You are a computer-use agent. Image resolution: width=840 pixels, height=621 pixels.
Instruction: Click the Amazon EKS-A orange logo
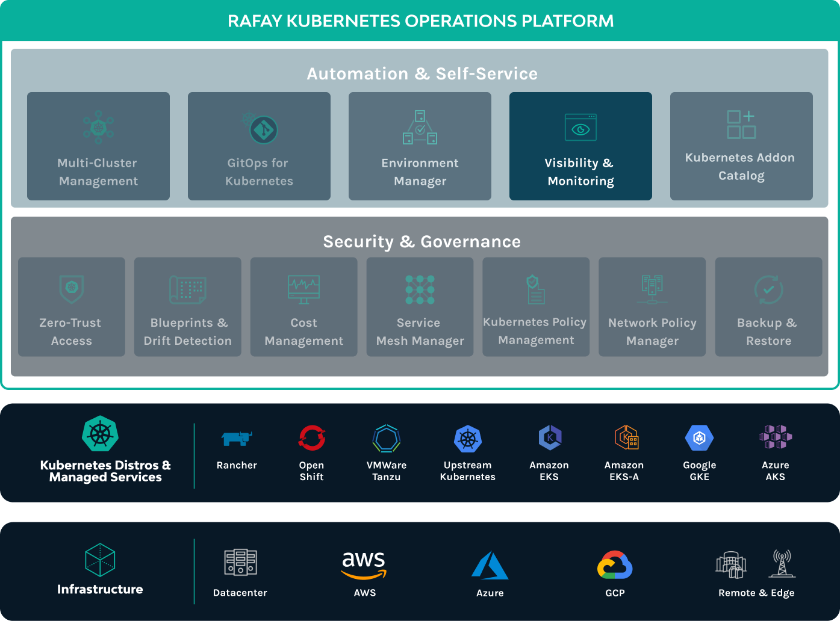click(626, 437)
